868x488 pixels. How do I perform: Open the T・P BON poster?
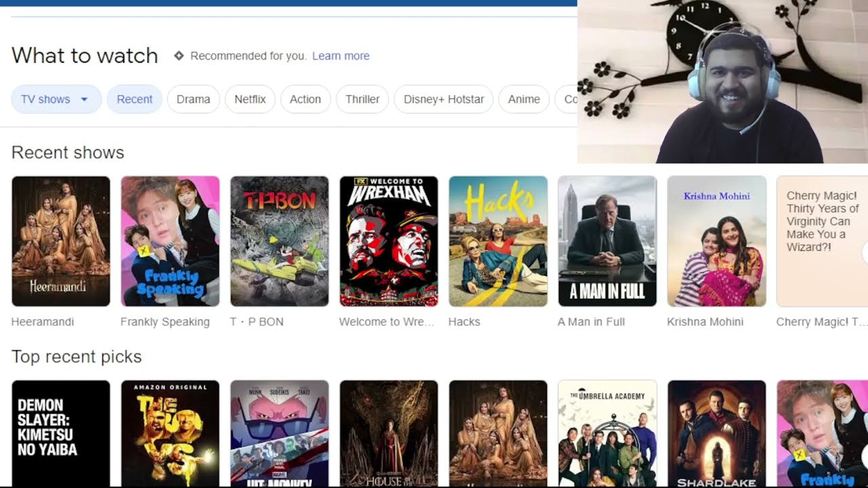point(279,241)
